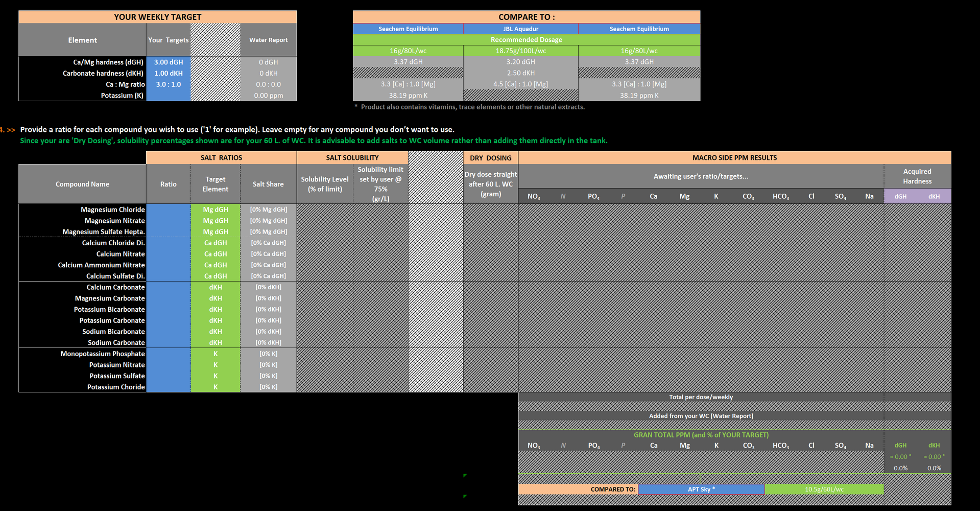The height and width of the screenshot is (511, 980).
Task: Click the Ratio cell for Magnesium Sulfate Hepta.
Action: click(169, 231)
